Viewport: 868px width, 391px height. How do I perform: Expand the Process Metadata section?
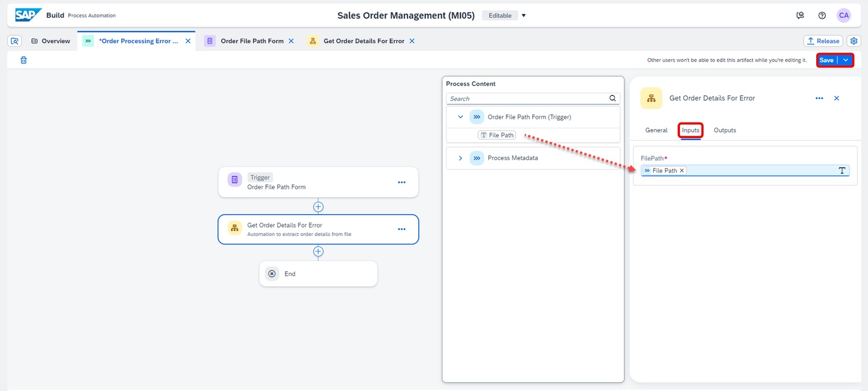click(x=461, y=158)
